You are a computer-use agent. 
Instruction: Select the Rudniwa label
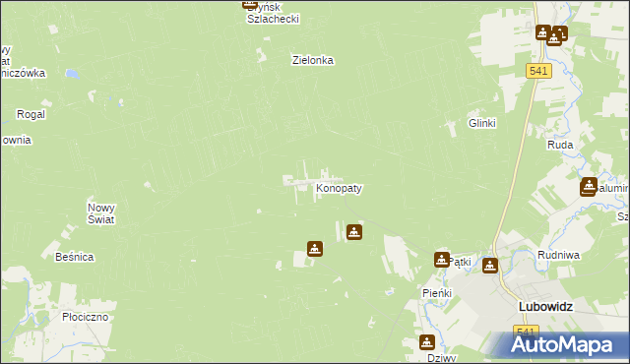558,255
